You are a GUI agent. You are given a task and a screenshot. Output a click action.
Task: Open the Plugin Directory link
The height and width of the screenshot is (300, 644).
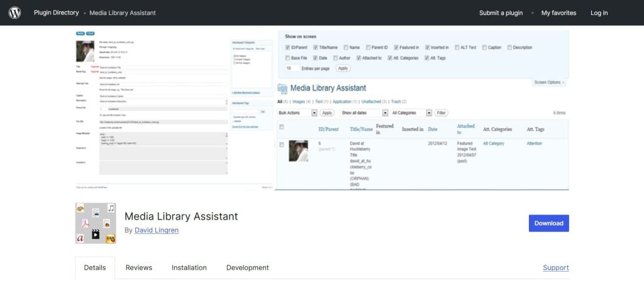coord(56,13)
